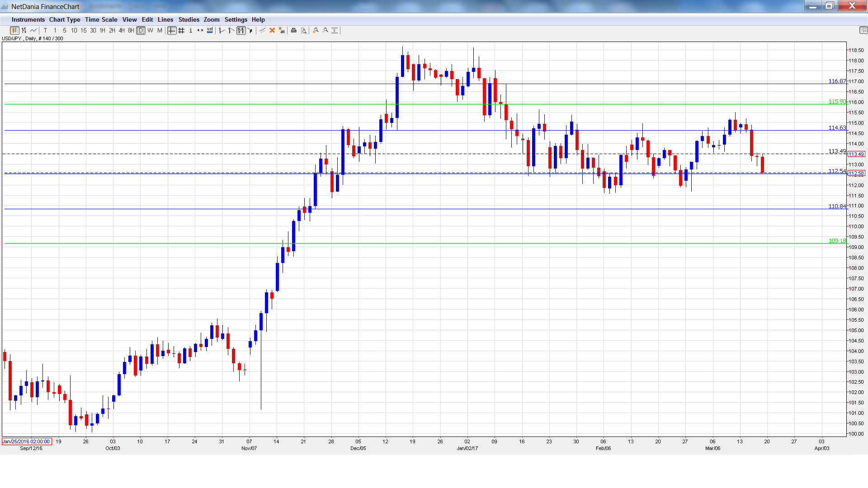Open the Settings menu
The height and width of the screenshot is (488, 868).
236,19
